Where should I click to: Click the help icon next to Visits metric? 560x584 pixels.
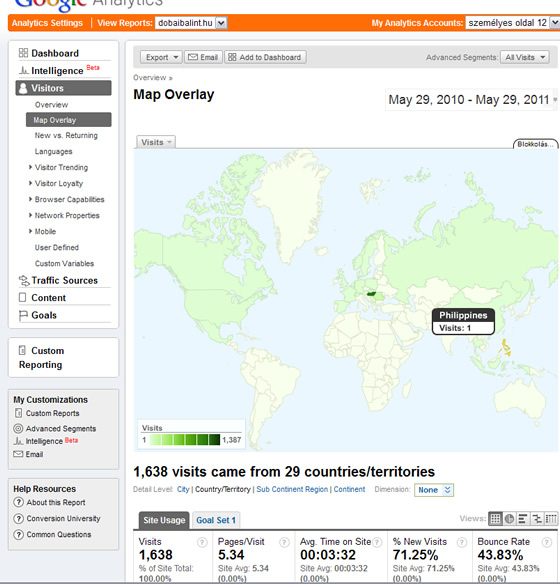tap(202, 542)
